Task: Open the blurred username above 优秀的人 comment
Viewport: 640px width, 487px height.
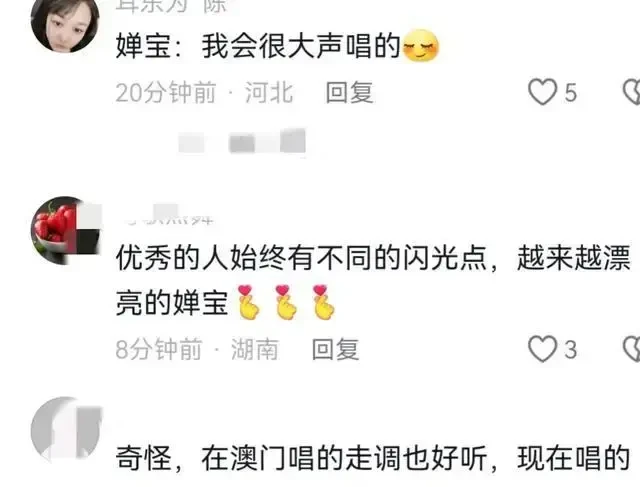Action: [x=168, y=216]
